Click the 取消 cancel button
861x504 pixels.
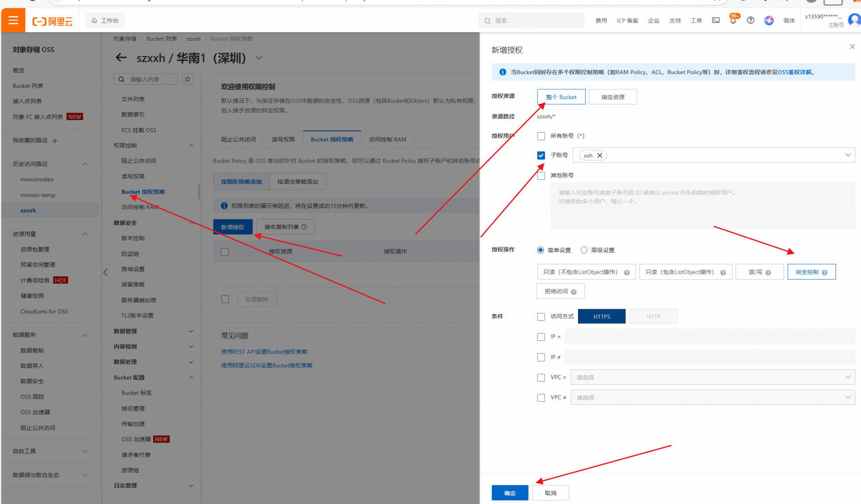(x=551, y=493)
